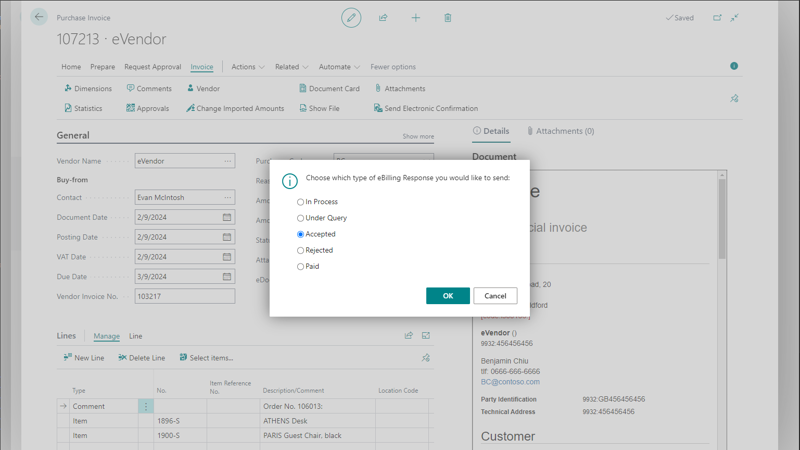Expand the Related dropdown menu

tap(291, 67)
